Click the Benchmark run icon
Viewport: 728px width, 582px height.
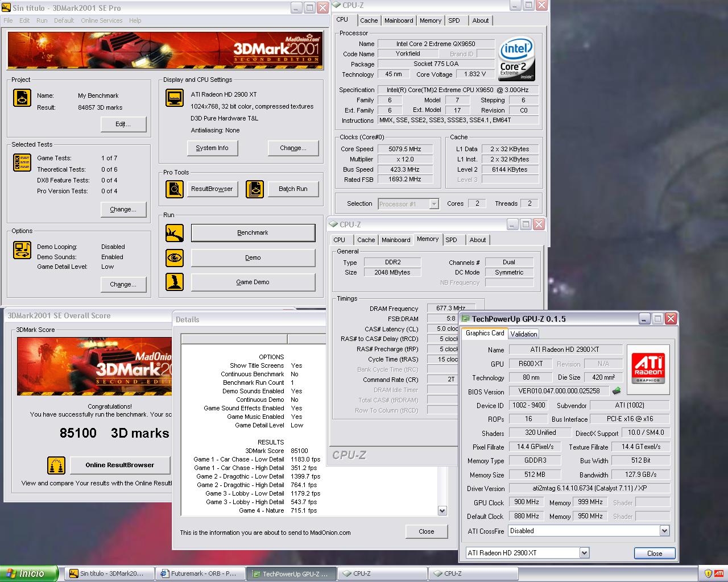(x=175, y=232)
